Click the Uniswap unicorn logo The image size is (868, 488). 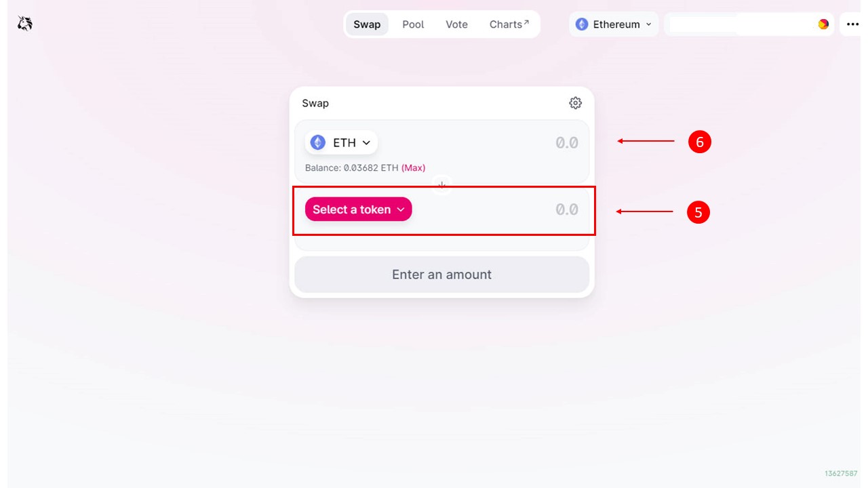point(25,24)
